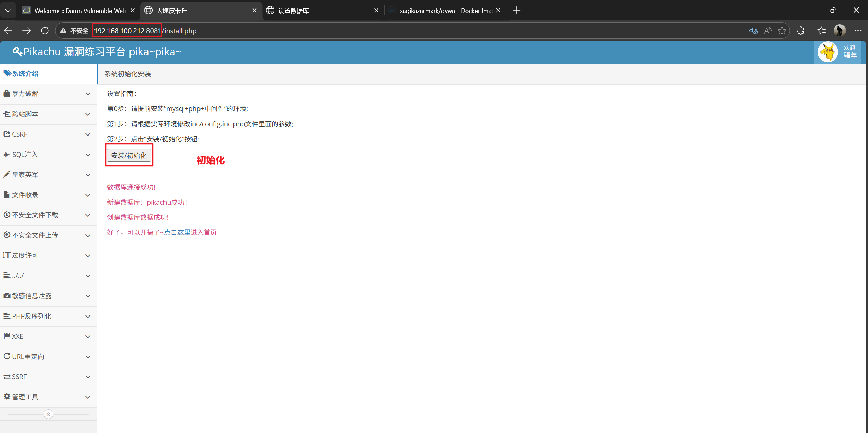Open browser settings three-dot menu
The height and width of the screenshot is (433, 868).
coord(858,31)
